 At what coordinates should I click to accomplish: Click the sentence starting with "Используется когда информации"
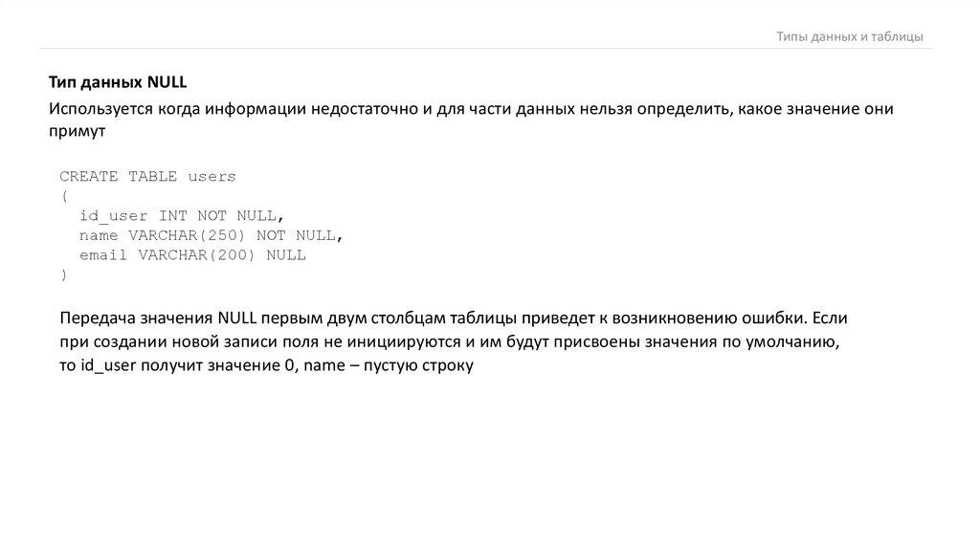click(471, 109)
